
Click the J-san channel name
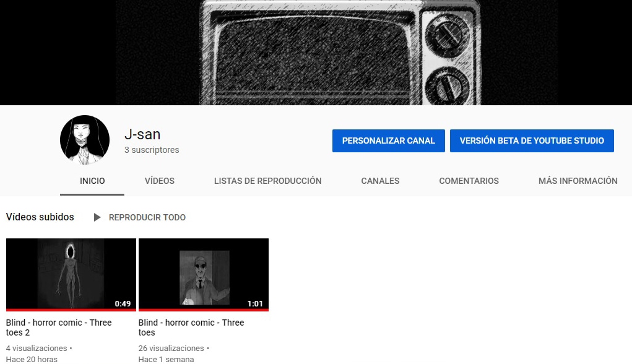pos(142,134)
